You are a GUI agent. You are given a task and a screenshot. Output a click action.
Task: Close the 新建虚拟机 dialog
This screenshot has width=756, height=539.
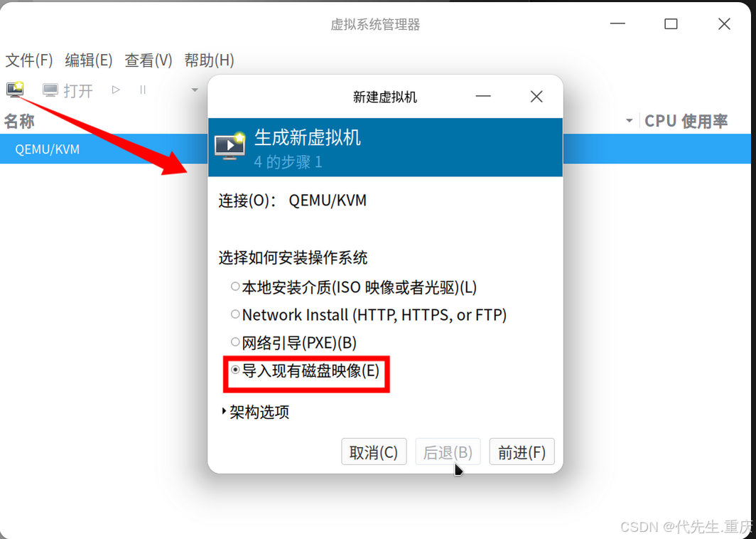[x=536, y=97]
